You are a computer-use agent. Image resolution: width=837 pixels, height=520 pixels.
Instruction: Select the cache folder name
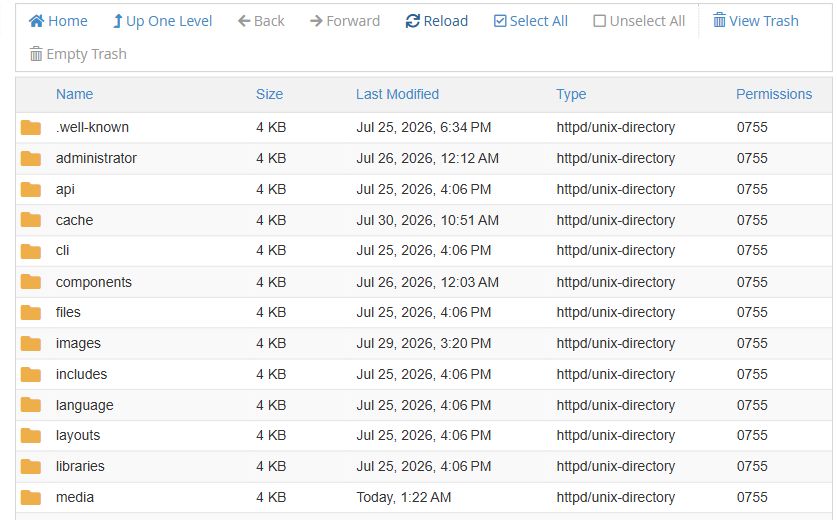tap(74, 220)
